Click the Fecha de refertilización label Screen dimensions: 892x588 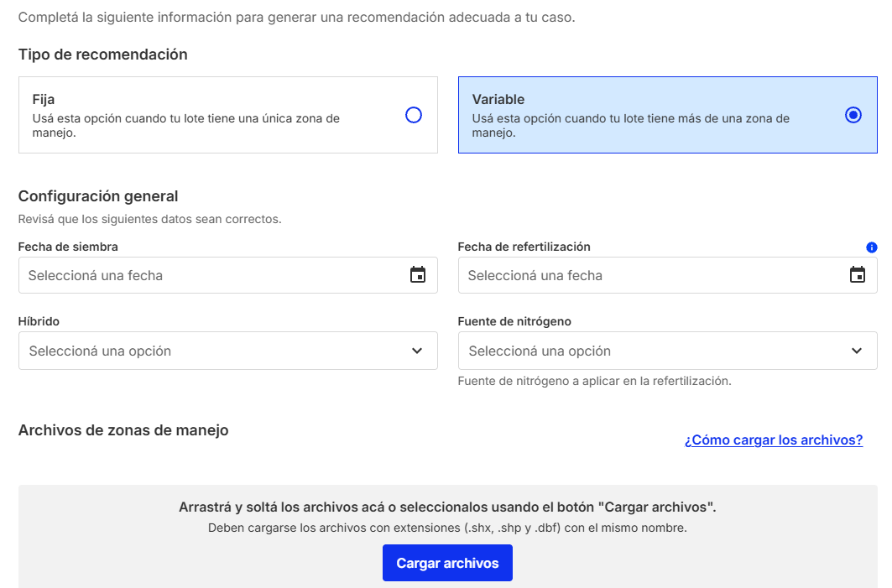524,247
